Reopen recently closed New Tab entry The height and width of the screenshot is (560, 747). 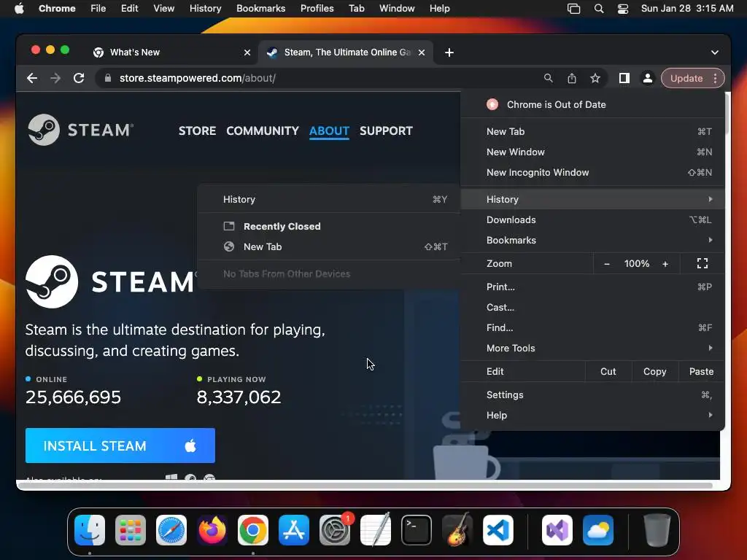[329, 246]
